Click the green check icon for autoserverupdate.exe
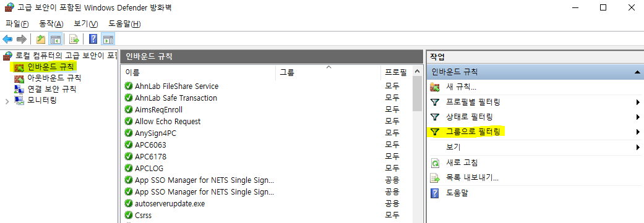 click(129, 204)
